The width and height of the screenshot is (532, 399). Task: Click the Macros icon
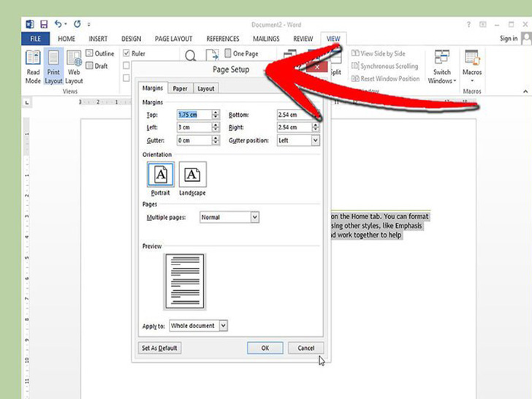[472, 58]
